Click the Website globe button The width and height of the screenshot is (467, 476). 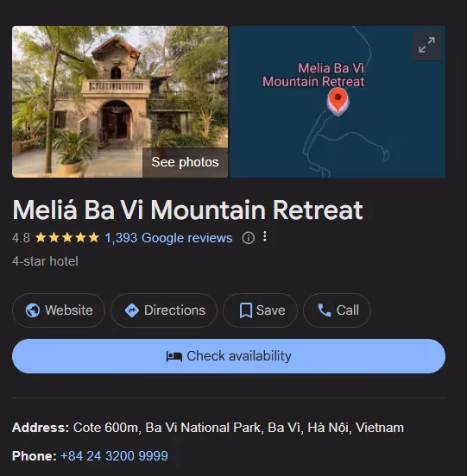click(x=59, y=310)
